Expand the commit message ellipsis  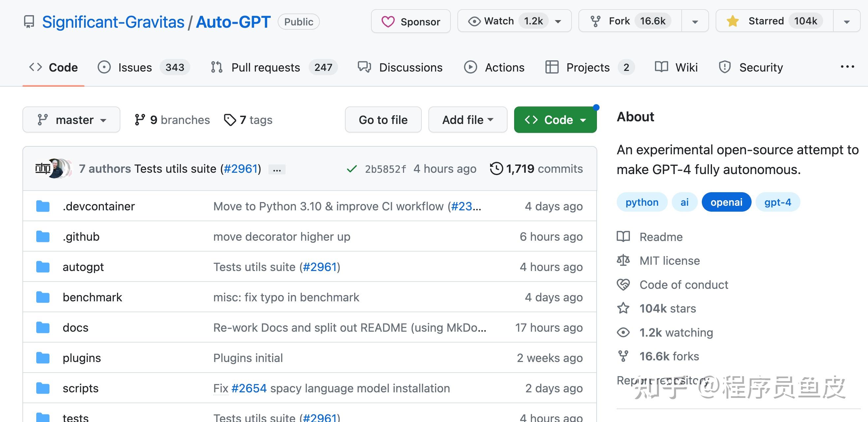[x=277, y=169]
